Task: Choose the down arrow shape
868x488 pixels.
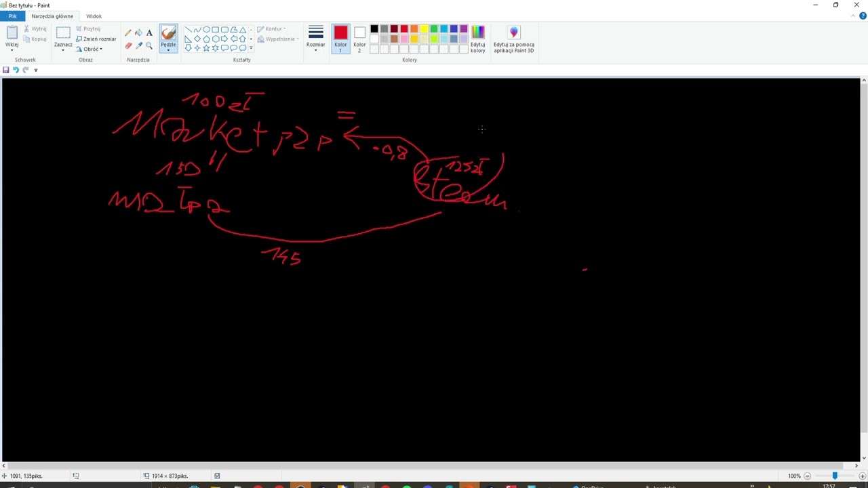Action: (x=188, y=47)
